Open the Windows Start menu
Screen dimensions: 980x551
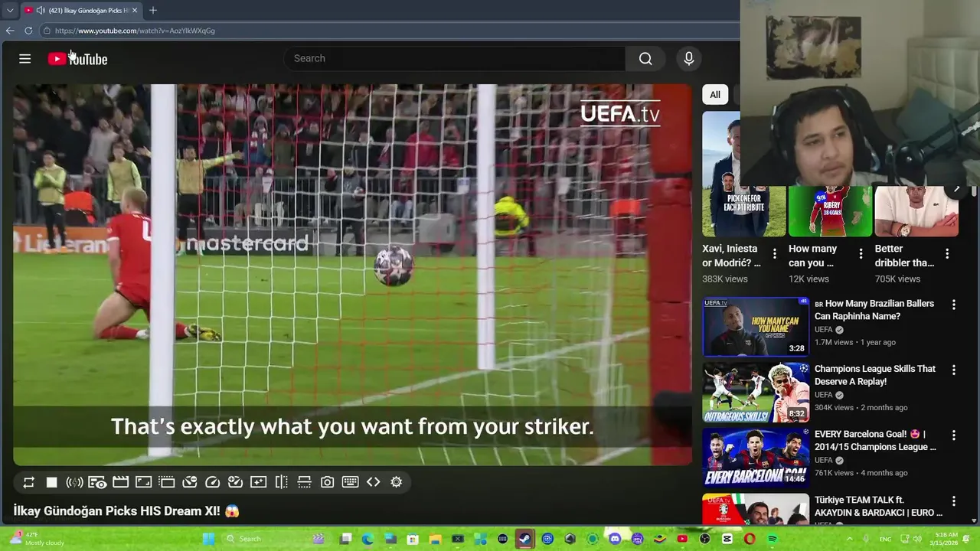pyautogui.click(x=208, y=539)
